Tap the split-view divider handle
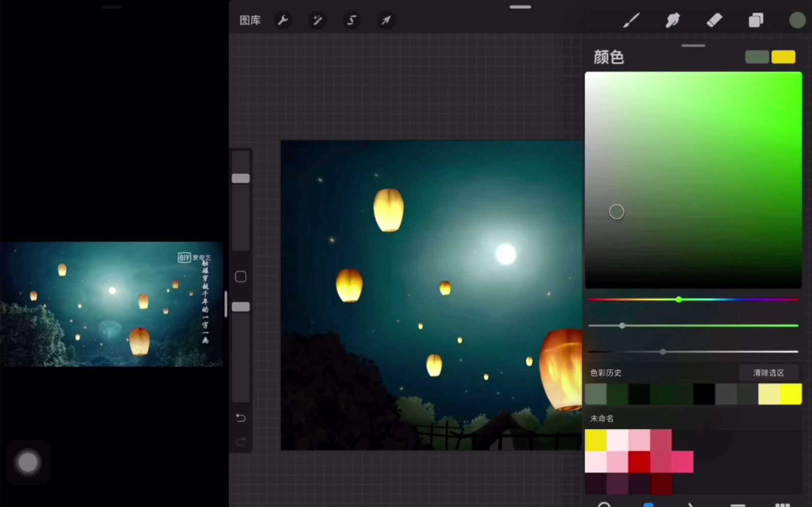Viewport: 812px width, 507px height. (226, 304)
